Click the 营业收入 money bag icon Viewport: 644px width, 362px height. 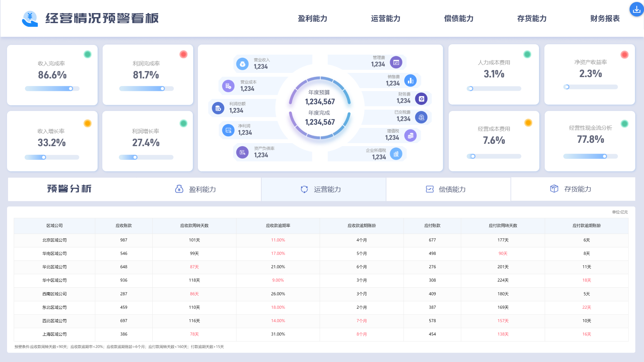coord(242,64)
